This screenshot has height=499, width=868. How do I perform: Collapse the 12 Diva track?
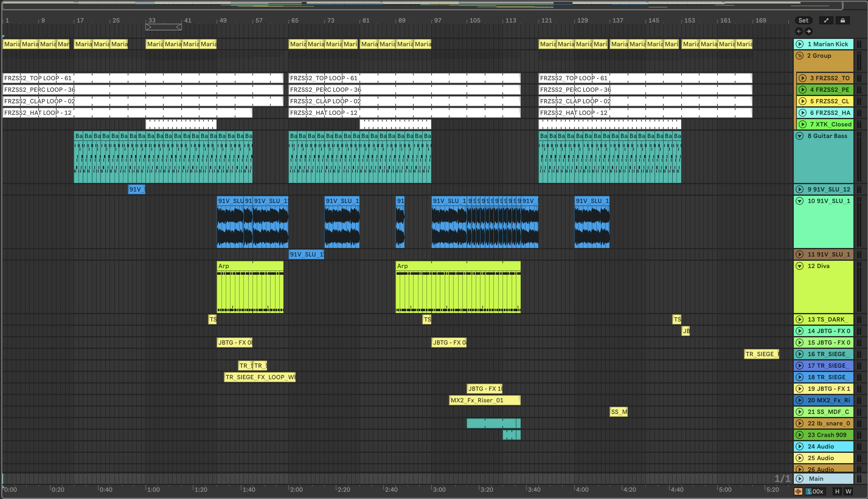pos(799,266)
